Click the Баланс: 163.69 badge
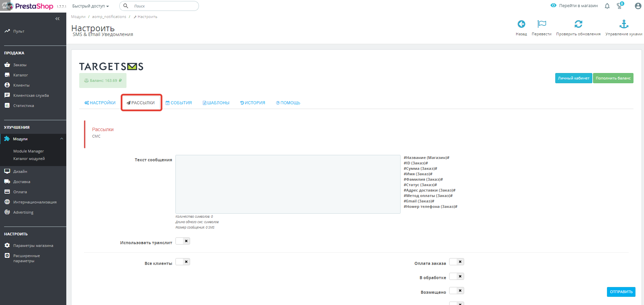This screenshot has height=305, width=644. 103,80
